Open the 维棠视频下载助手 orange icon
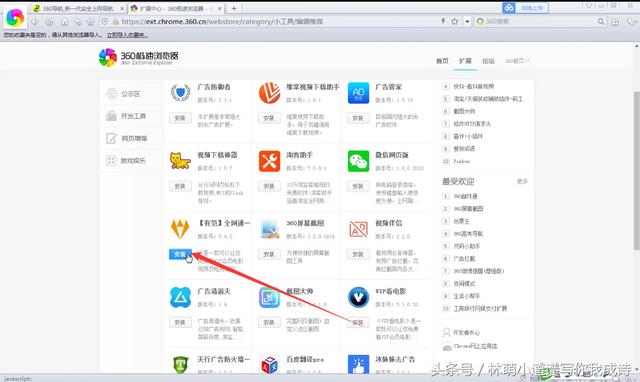Screen dimensions: 640x382 click(x=269, y=93)
